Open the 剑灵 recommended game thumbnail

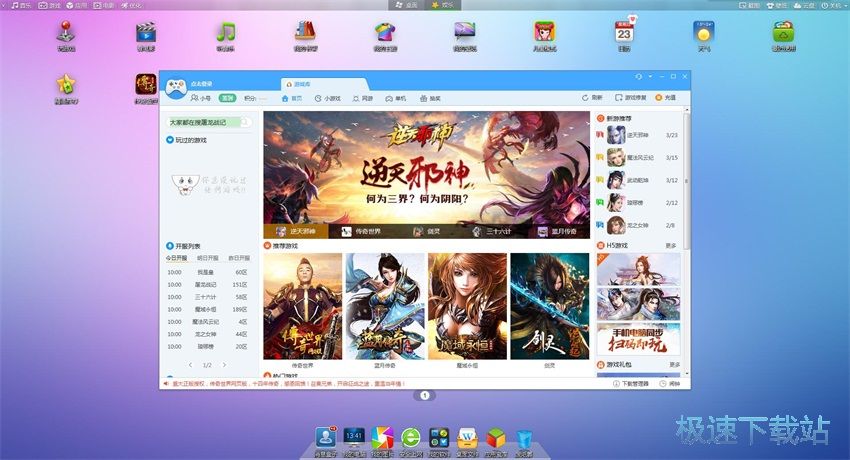click(x=550, y=306)
